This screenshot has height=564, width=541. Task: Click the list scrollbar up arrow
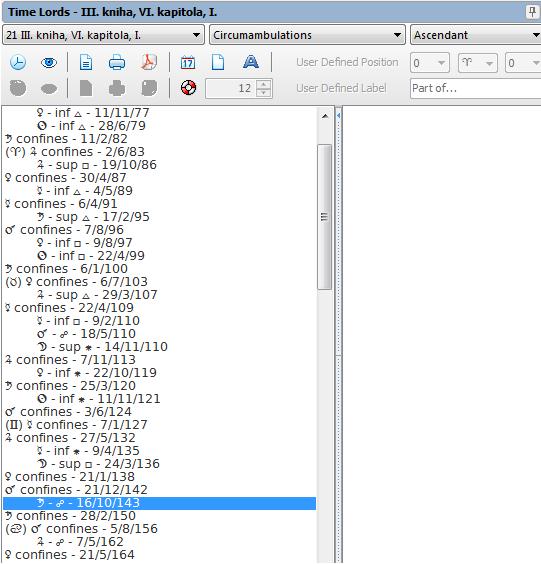[x=325, y=116]
